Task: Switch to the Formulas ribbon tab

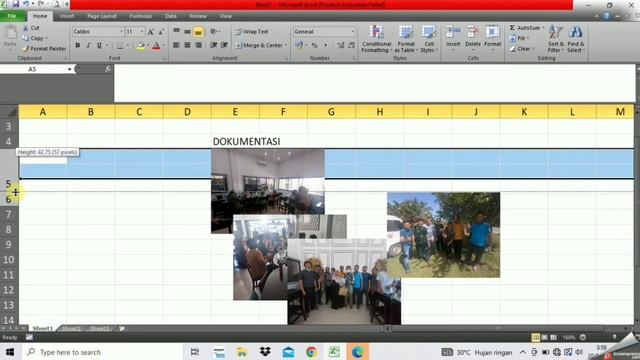Action: pyautogui.click(x=140, y=16)
